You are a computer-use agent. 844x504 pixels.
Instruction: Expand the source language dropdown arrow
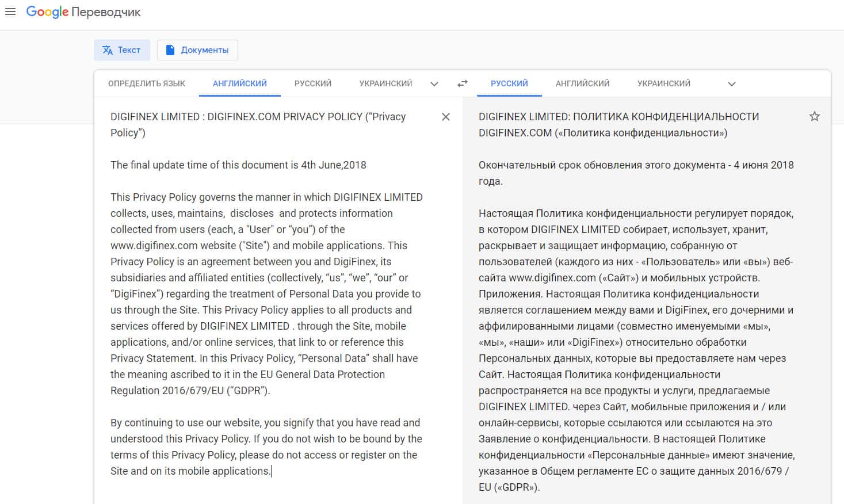(x=434, y=84)
